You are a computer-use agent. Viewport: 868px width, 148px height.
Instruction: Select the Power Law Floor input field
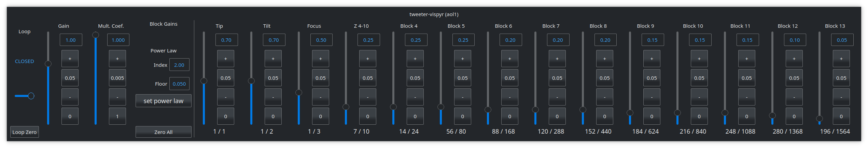179,84
